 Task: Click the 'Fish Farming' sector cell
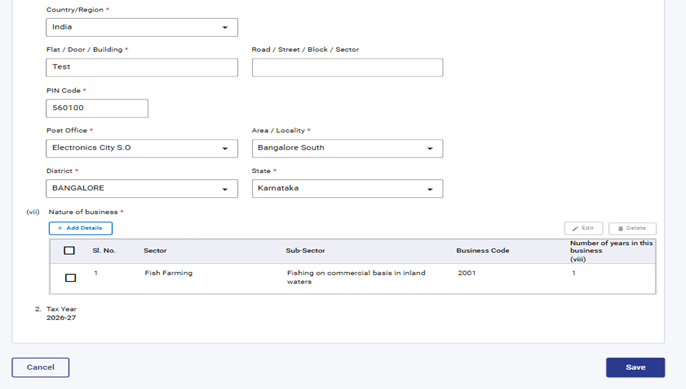pos(168,273)
